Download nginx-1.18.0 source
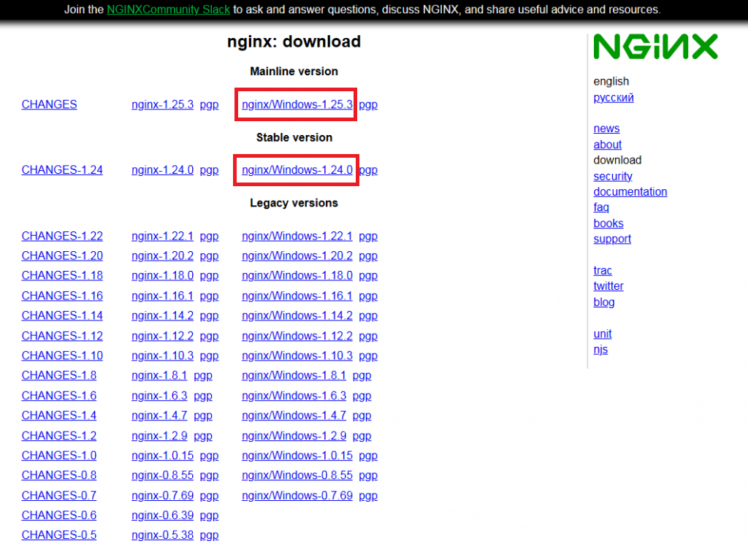Viewport: 748px width, 560px height. click(163, 276)
